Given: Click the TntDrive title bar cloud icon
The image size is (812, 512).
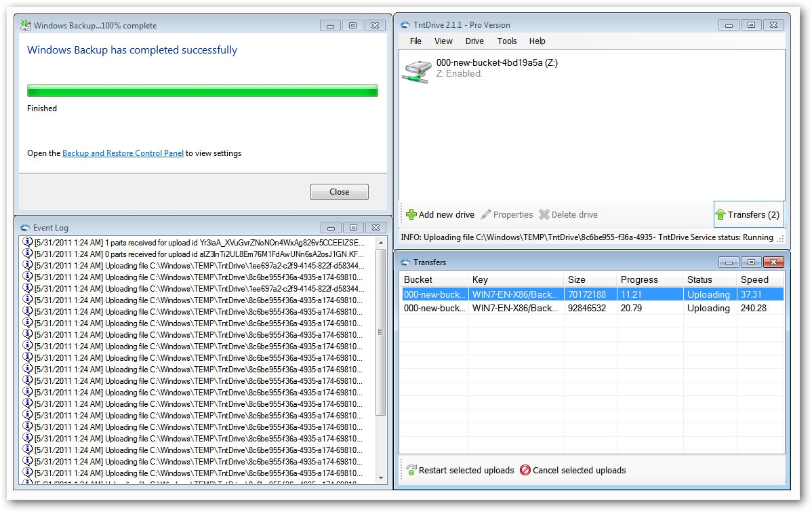Looking at the screenshot, I should [x=405, y=25].
